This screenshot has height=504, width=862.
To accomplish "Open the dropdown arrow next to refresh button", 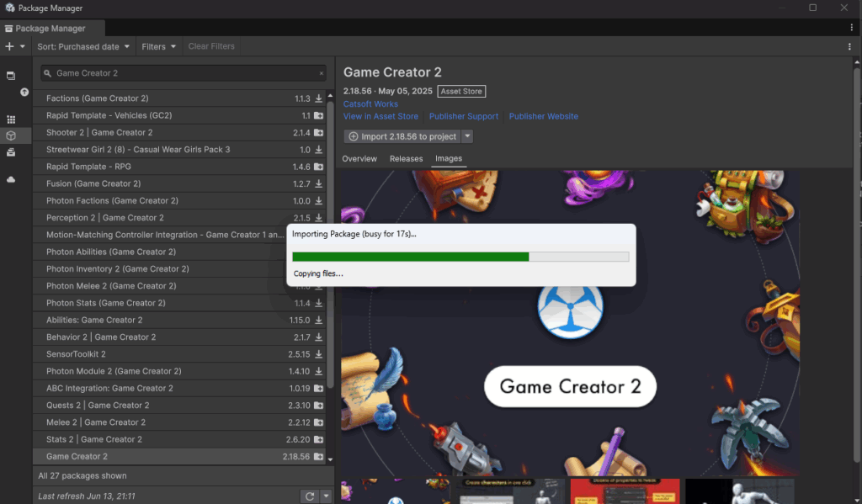I will coord(326,496).
